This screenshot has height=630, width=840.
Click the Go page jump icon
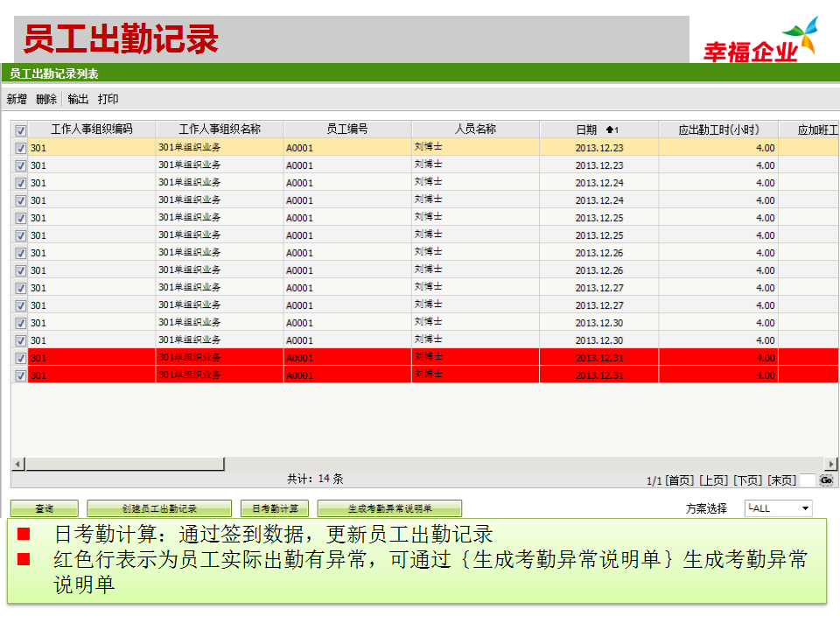pos(826,480)
